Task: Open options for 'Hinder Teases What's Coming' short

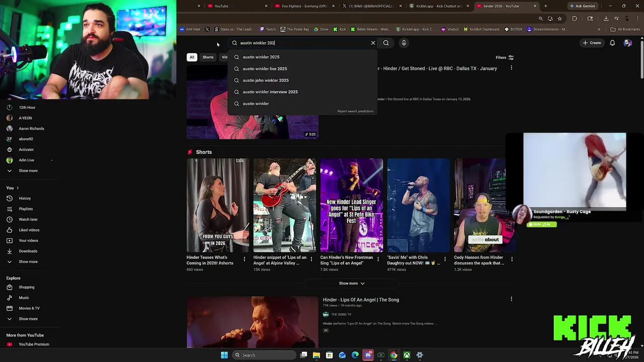Action: pos(245,259)
